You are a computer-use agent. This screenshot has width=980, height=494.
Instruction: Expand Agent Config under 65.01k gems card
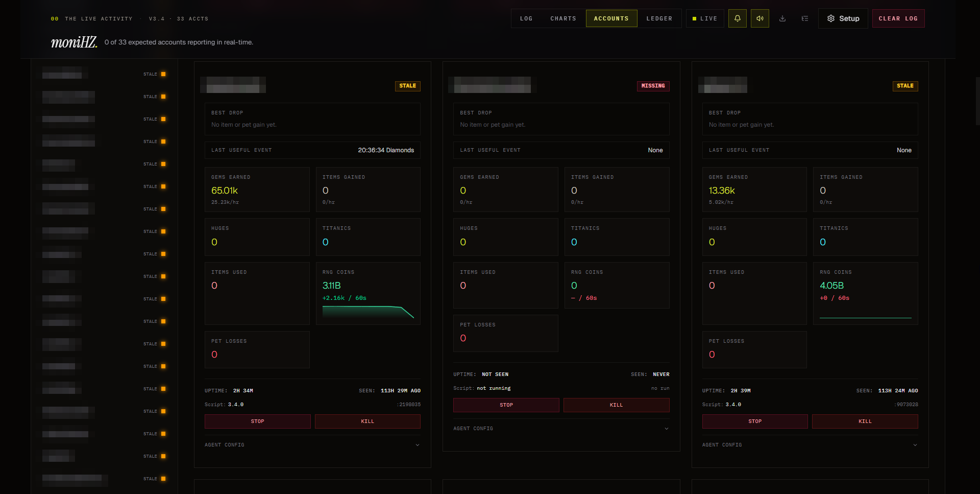click(x=312, y=445)
